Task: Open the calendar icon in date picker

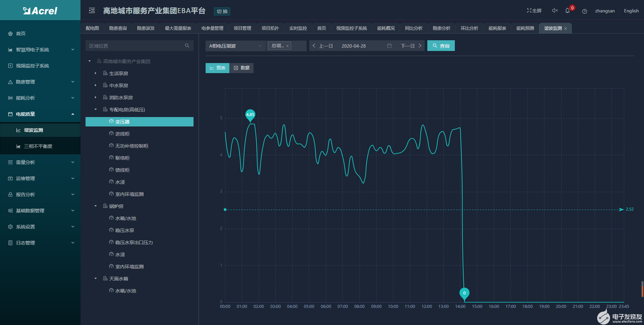Action: click(x=389, y=46)
